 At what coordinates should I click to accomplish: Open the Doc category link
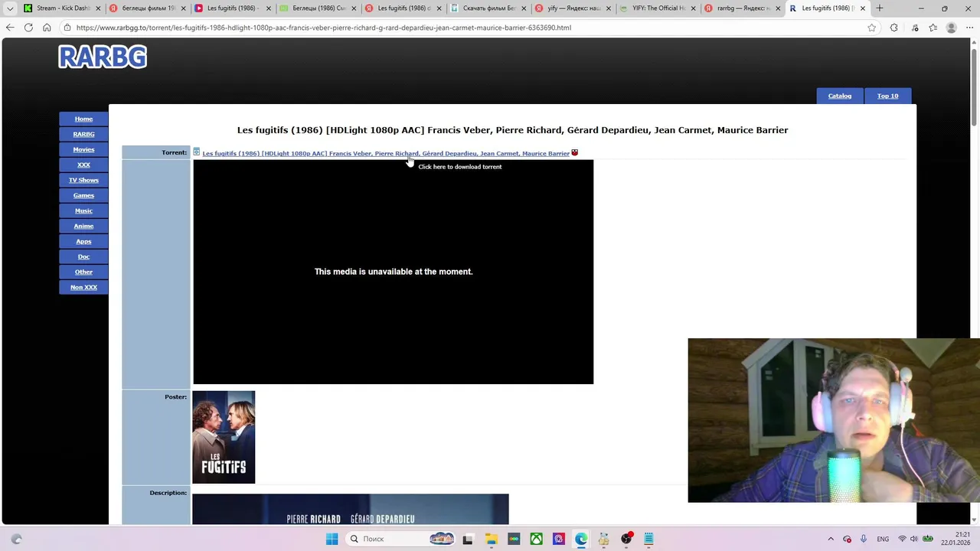point(83,256)
